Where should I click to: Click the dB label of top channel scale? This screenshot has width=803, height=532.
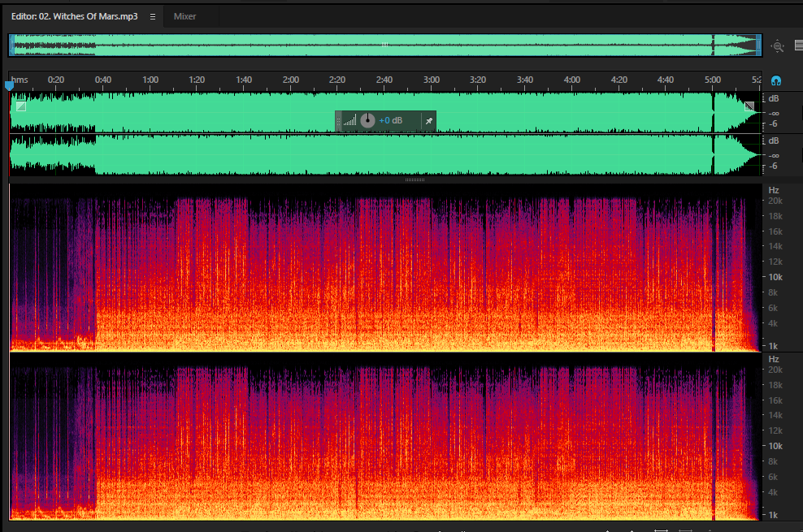click(x=774, y=98)
